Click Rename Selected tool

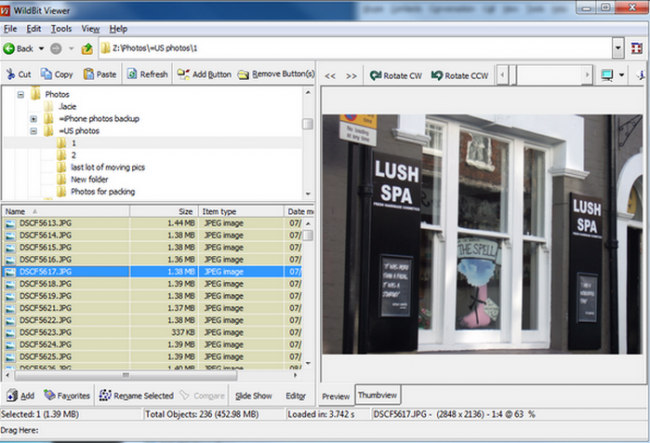[x=136, y=396]
